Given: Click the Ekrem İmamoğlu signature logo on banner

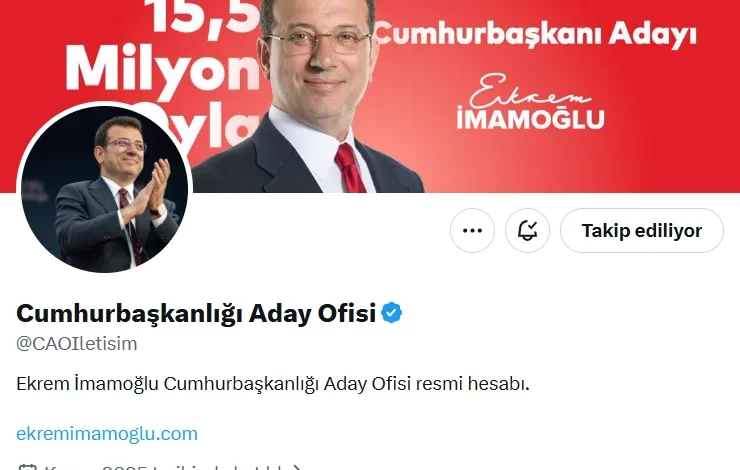Looking at the screenshot, I should pyautogui.click(x=530, y=102).
